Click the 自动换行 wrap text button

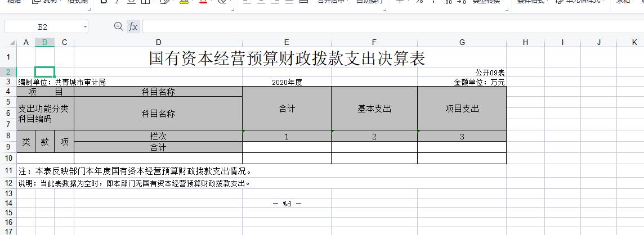click(370, 2)
